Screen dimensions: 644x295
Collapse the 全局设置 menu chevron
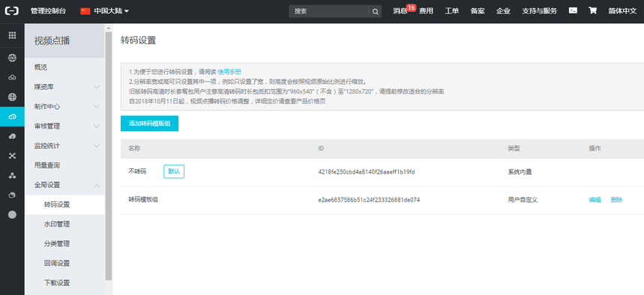coord(97,186)
